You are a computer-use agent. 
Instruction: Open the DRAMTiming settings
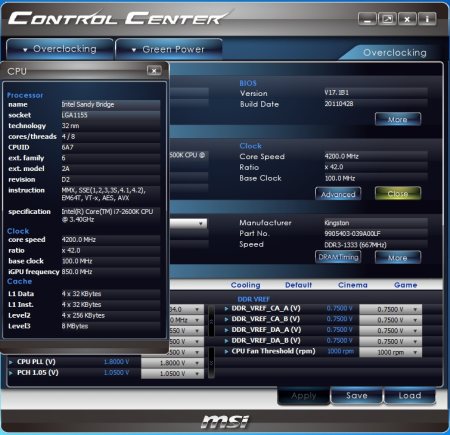(x=338, y=257)
